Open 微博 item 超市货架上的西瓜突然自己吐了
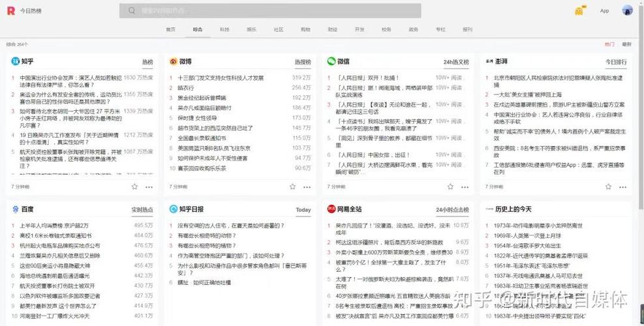This screenshot has height=326, width=644. click(215, 128)
